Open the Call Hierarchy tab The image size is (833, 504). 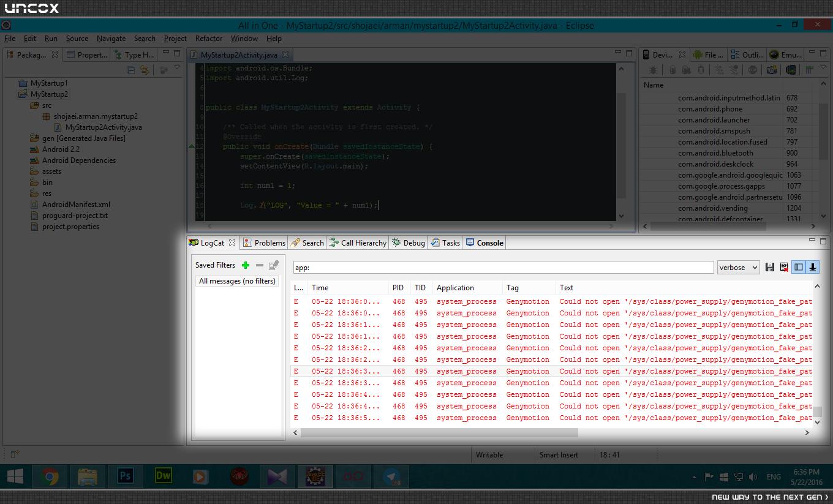358,243
